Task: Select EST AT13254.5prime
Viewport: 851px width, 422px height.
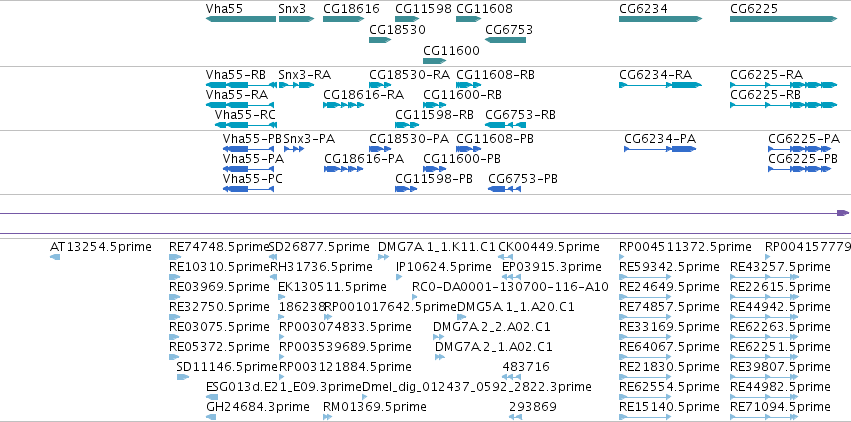Action: (55, 257)
